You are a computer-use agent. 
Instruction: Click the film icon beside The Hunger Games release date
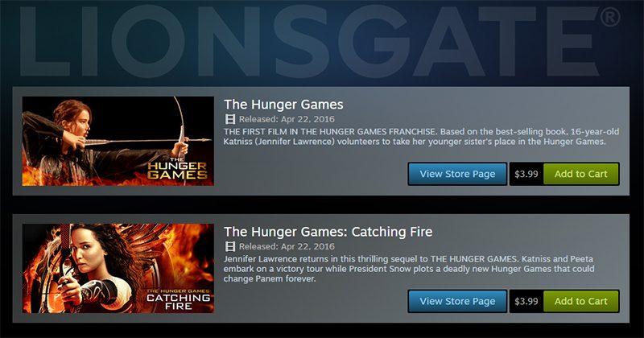coord(230,119)
